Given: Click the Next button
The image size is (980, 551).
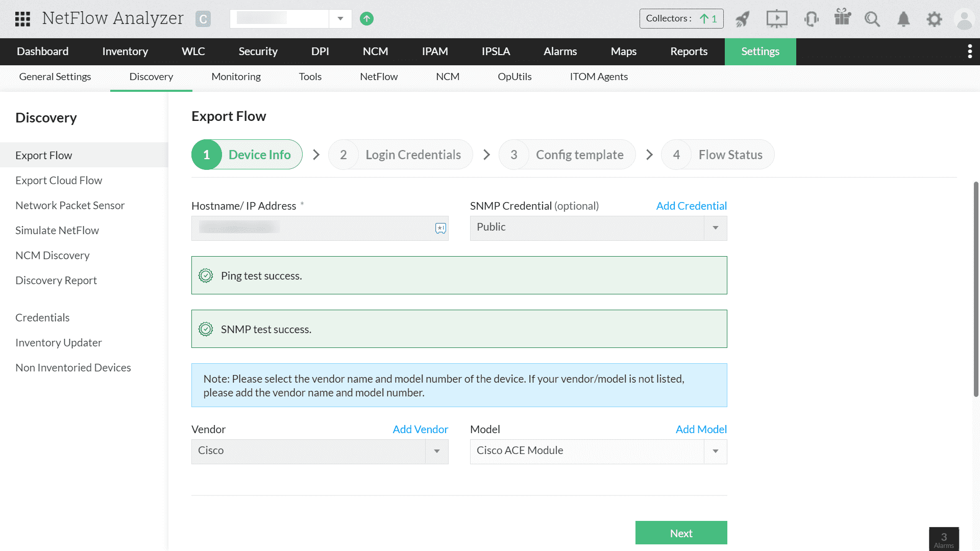Looking at the screenshot, I should [x=681, y=533].
